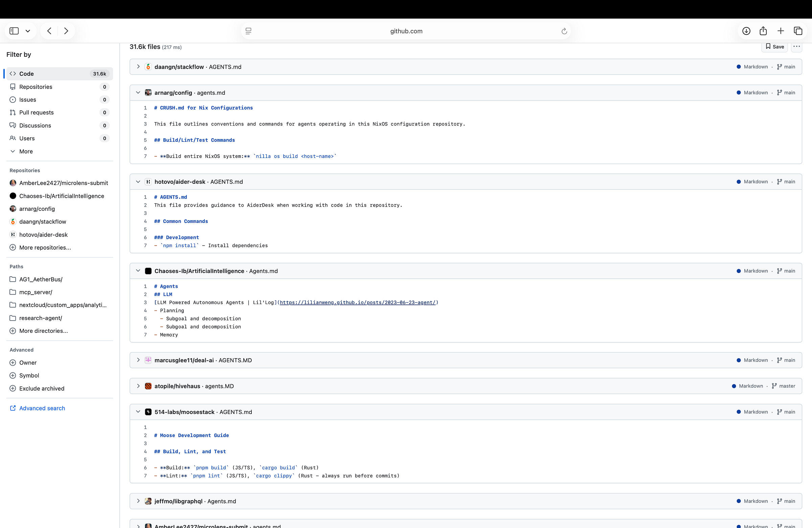Collapse the arnarg/config agents.md result
The width and height of the screenshot is (812, 528).
(x=138, y=93)
